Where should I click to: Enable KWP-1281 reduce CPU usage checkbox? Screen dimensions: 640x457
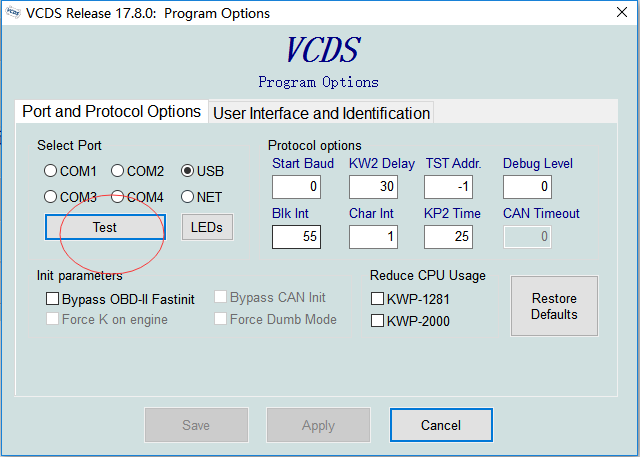pyautogui.click(x=377, y=299)
